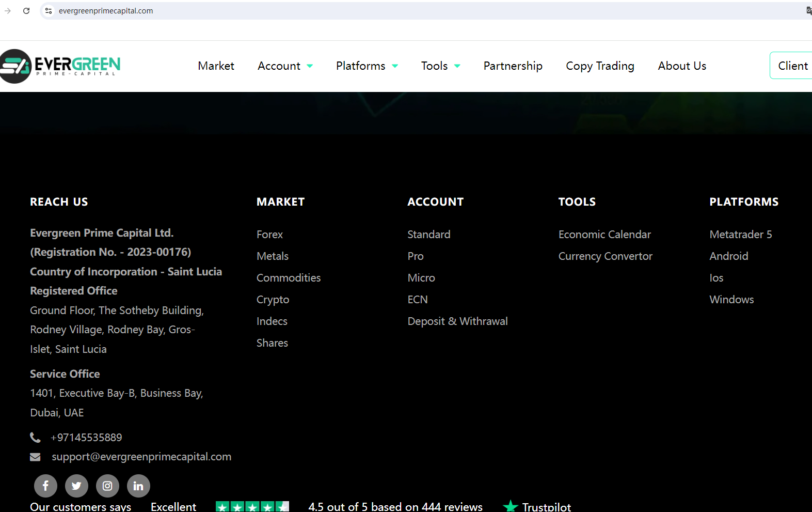812x512 pixels.
Task: Open the Metatrader 5 footer link
Action: click(x=740, y=235)
